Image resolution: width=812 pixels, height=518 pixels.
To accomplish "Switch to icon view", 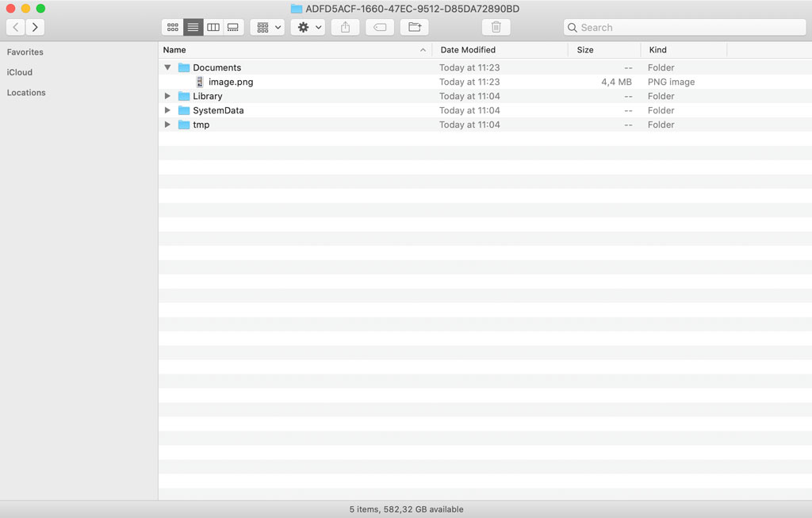I will click(172, 26).
